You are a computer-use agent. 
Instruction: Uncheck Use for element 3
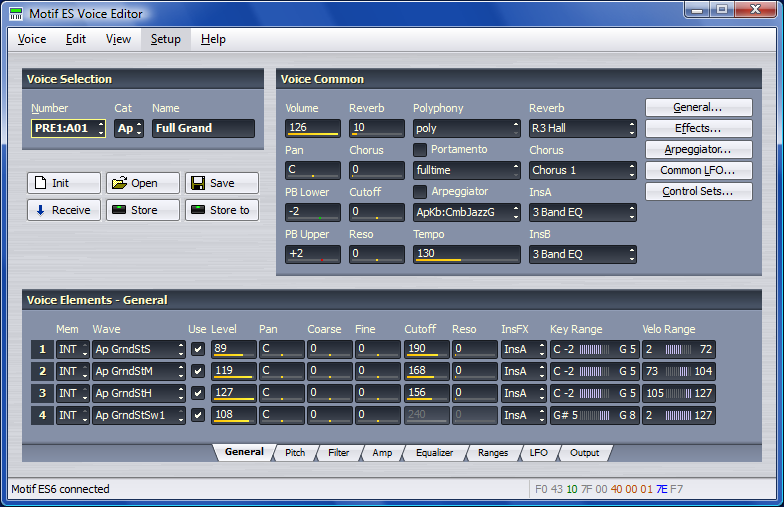click(197, 393)
